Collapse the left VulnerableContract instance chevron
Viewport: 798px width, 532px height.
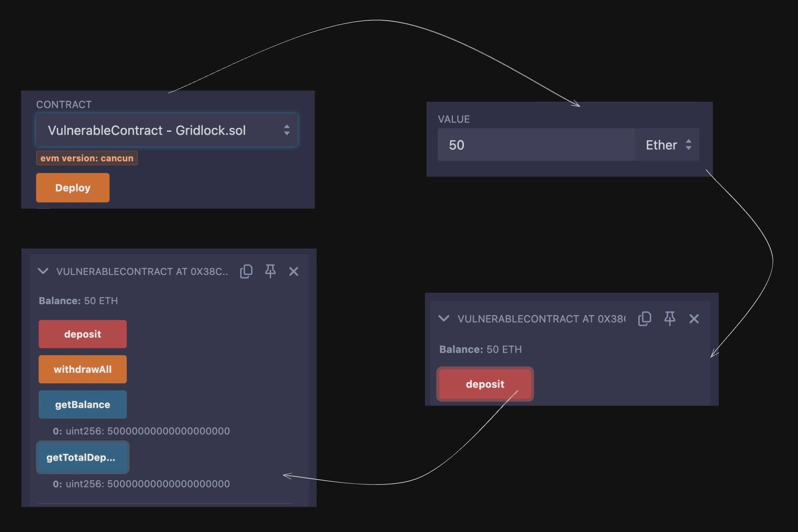click(43, 271)
